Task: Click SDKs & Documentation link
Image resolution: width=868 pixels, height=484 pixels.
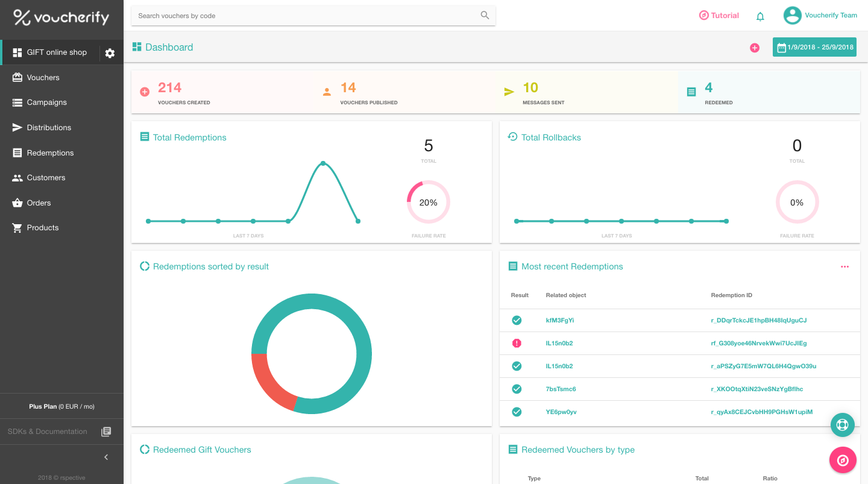Action: [48, 432]
